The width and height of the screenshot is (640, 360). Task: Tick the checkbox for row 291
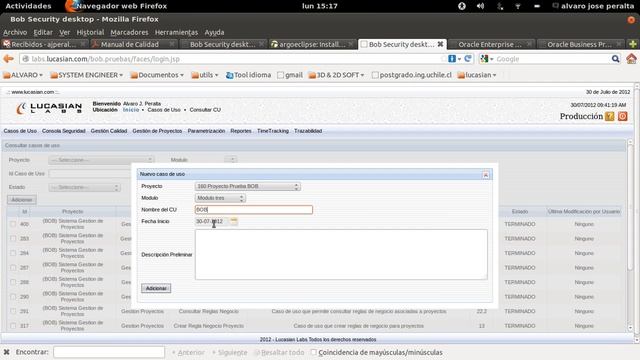pyautogui.click(x=13, y=311)
